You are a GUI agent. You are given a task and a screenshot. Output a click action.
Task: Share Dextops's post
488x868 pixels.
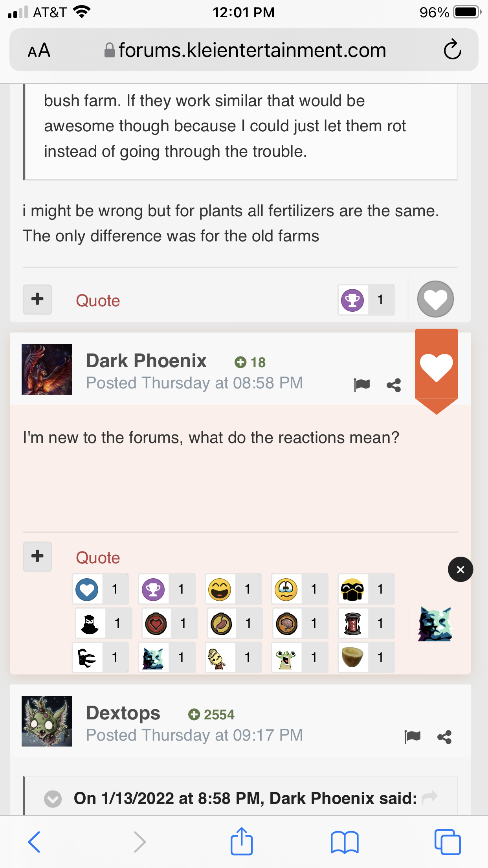(444, 737)
